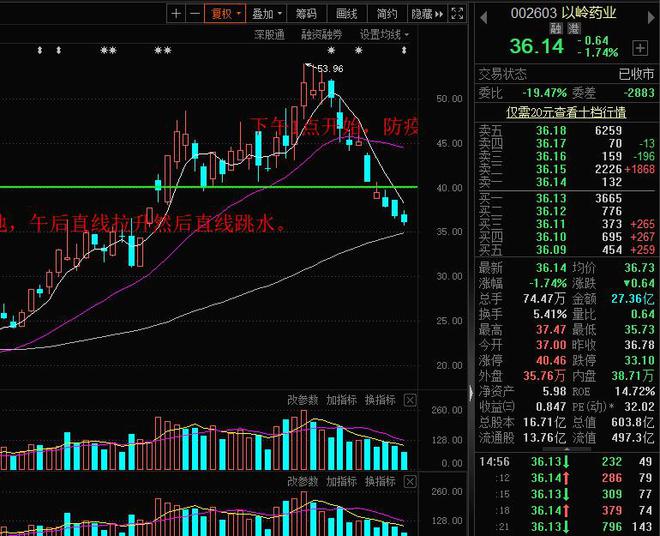
Task: Expand the 设置均线 moving average dropdown
Action: pyautogui.click(x=385, y=34)
